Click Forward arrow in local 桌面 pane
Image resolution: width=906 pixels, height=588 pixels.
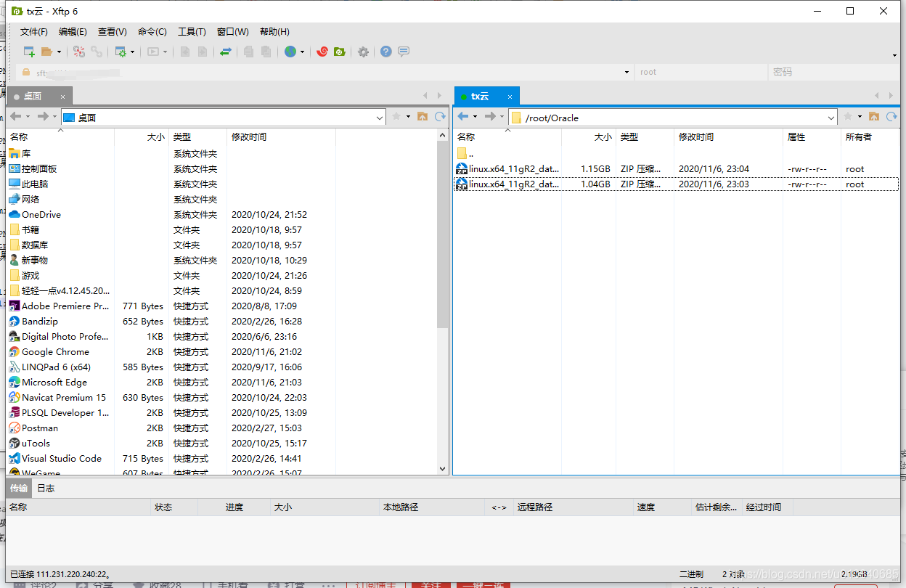pyautogui.click(x=43, y=117)
